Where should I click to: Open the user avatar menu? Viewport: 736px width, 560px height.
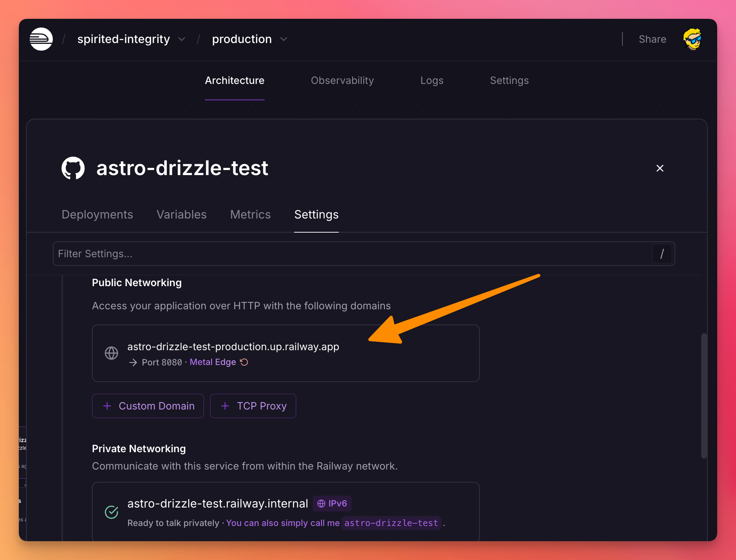[x=692, y=39]
